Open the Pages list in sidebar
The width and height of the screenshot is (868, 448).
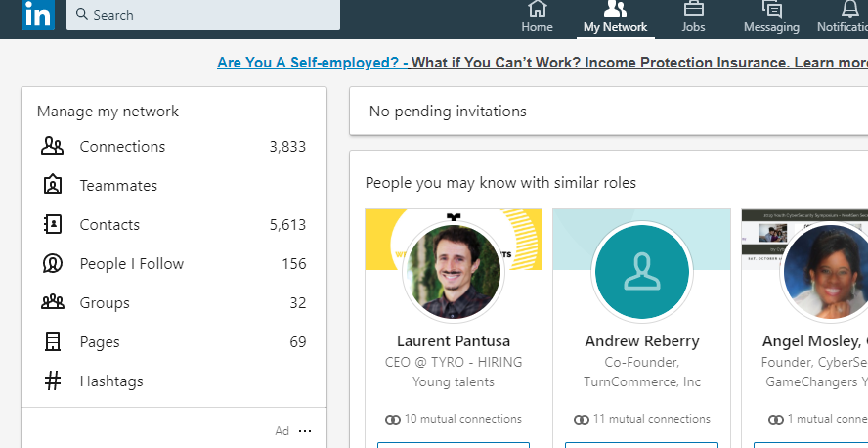click(100, 342)
